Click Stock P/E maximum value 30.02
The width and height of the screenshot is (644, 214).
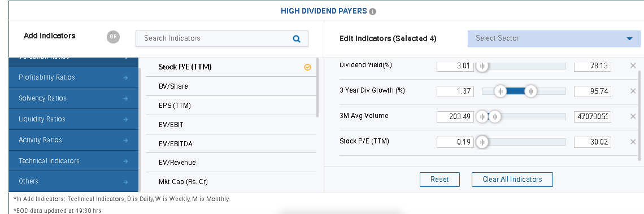[592, 142]
